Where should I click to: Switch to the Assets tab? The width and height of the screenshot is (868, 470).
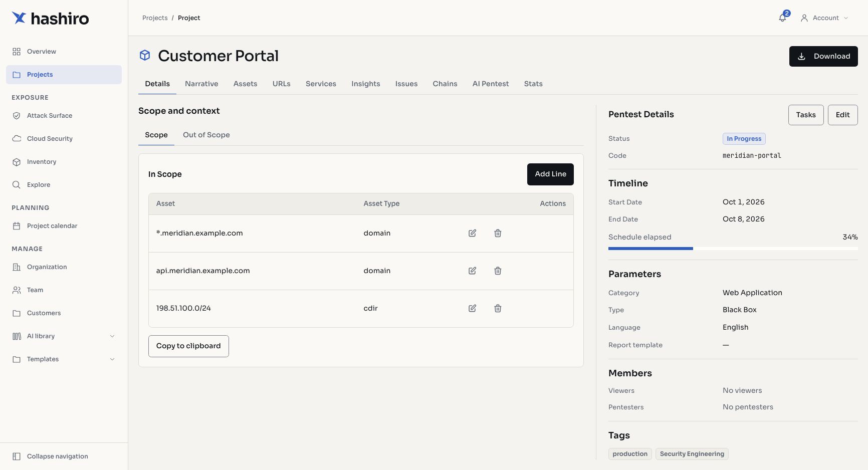pos(245,84)
